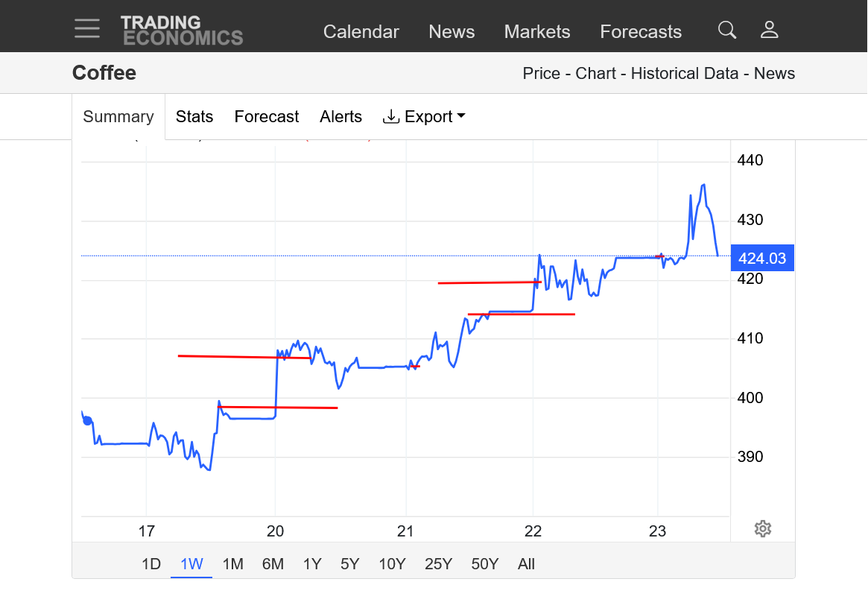868x611 pixels.
Task: Open News in top navigation
Action: pos(452,32)
